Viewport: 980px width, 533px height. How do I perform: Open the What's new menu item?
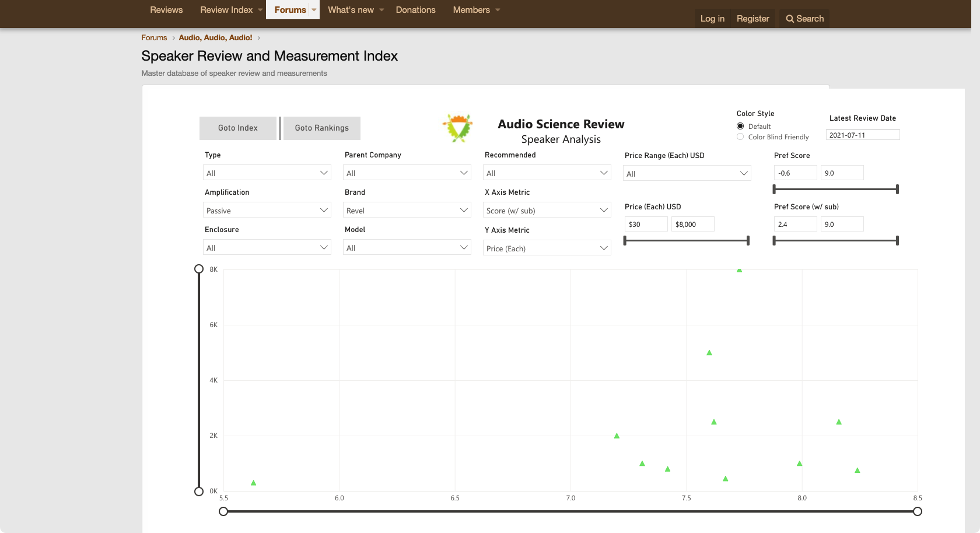[351, 10]
